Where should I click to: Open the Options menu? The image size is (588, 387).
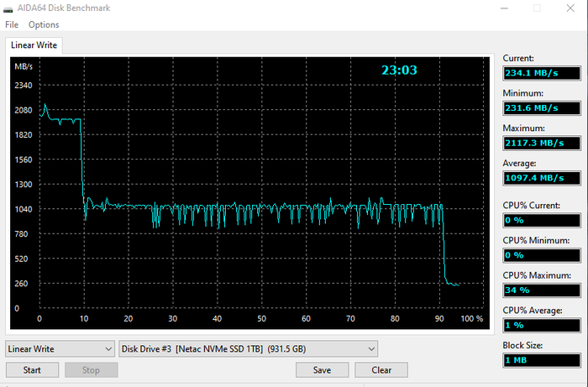[44, 24]
